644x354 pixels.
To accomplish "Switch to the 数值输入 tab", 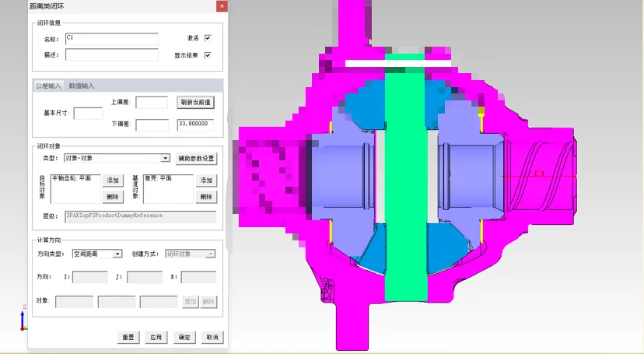I will click(x=81, y=86).
